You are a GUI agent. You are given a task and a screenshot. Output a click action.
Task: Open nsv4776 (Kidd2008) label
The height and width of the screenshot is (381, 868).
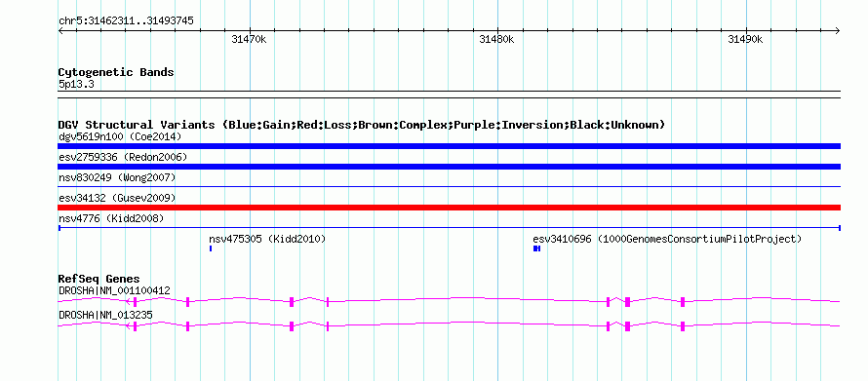pyautogui.click(x=111, y=218)
